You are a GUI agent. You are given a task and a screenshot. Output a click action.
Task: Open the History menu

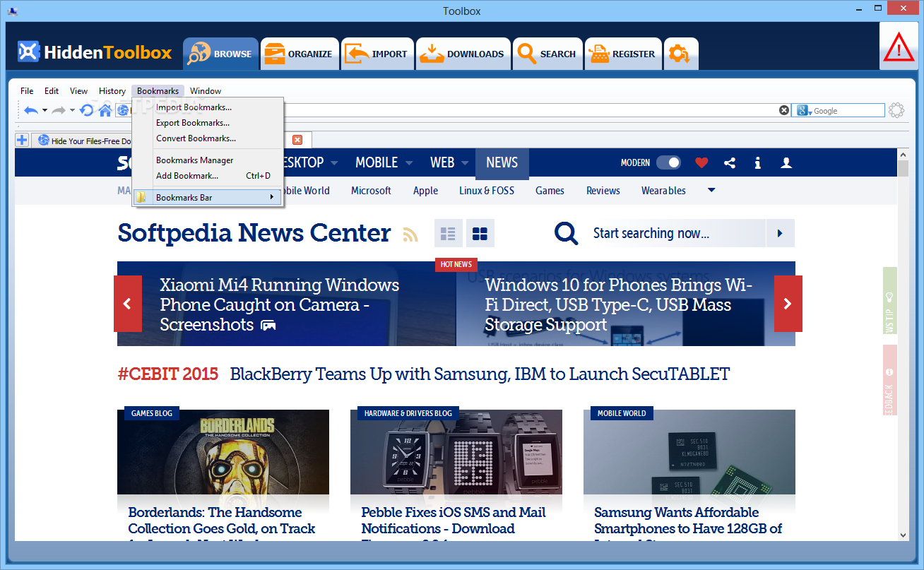pos(112,91)
